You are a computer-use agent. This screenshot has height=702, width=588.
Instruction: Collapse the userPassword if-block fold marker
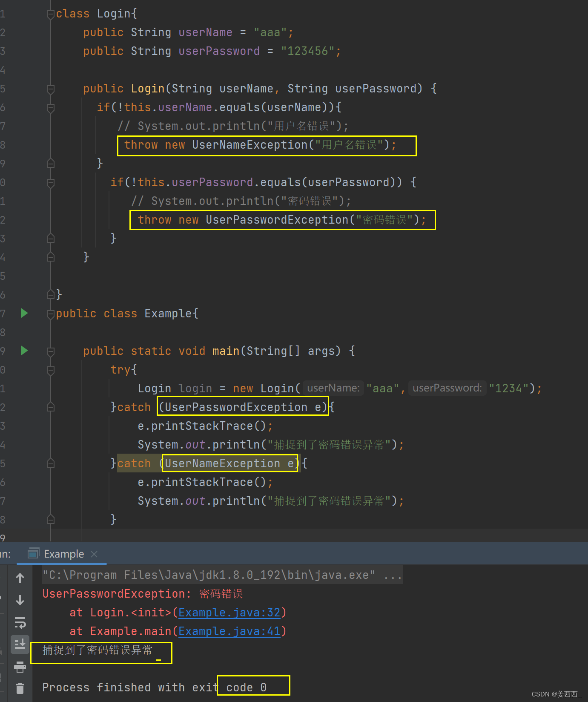[x=51, y=183]
